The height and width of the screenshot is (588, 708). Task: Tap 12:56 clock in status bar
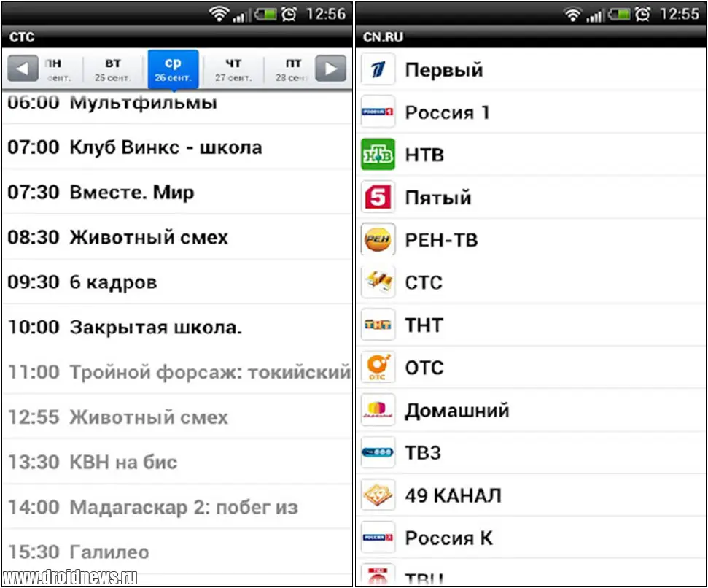(x=325, y=14)
